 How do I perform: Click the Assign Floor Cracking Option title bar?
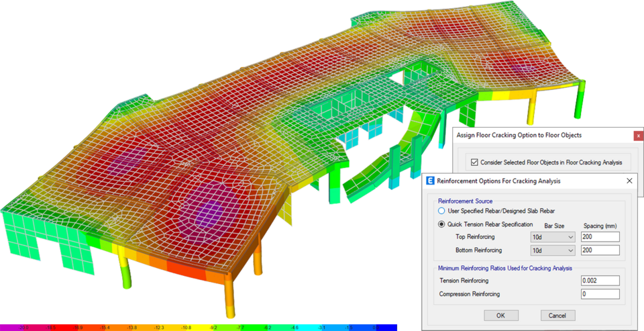(519, 135)
